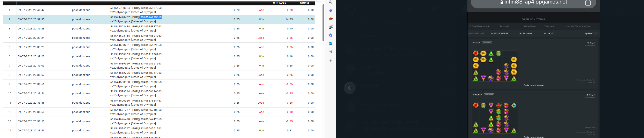This screenshot has height=138, width=644.
Task: Click the Rp 100,00 Runtuhan winnings
Action: (590, 95)
